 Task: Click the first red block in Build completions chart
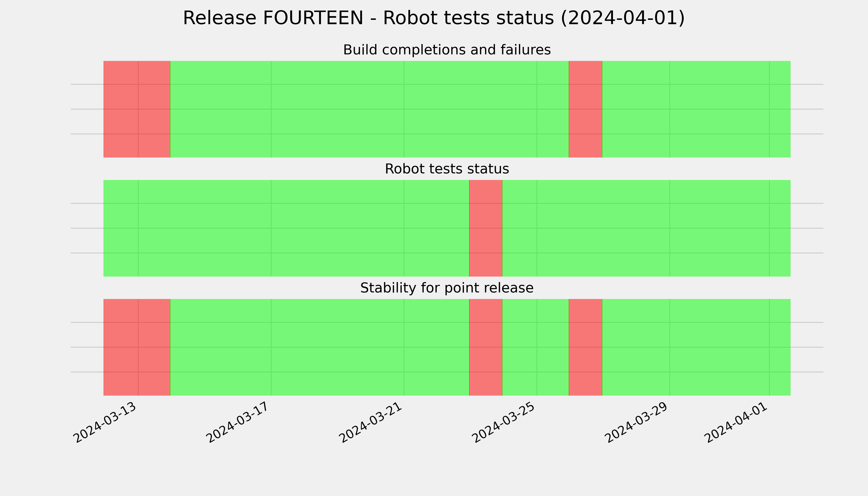tap(137, 109)
